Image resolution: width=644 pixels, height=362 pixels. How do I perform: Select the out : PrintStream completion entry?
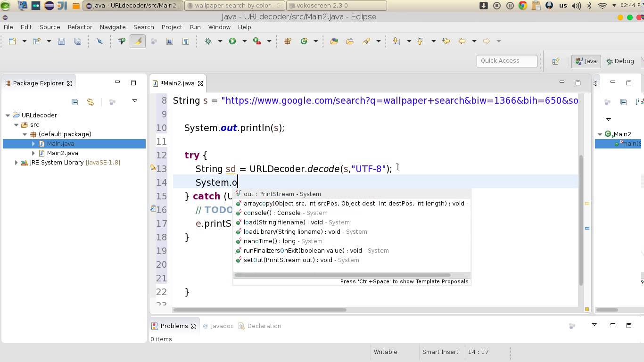(281, 194)
